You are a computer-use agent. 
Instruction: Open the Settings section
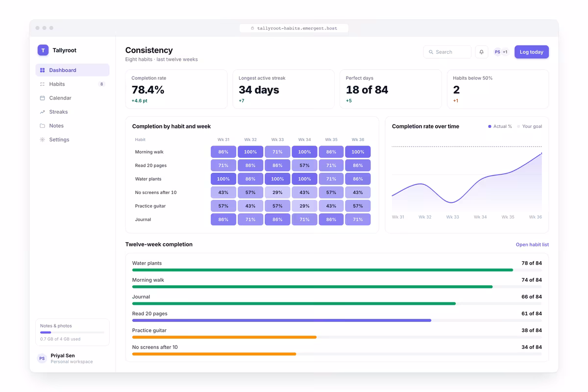pyautogui.click(x=73, y=140)
